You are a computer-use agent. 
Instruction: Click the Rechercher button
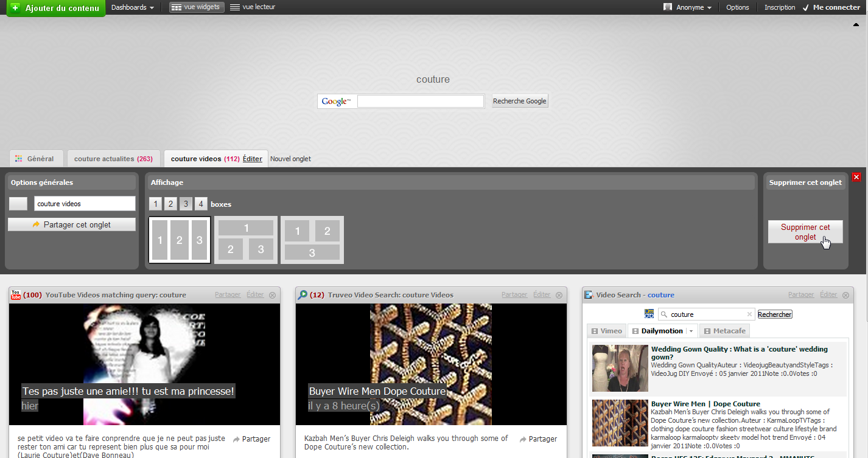(x=775, y=314)
